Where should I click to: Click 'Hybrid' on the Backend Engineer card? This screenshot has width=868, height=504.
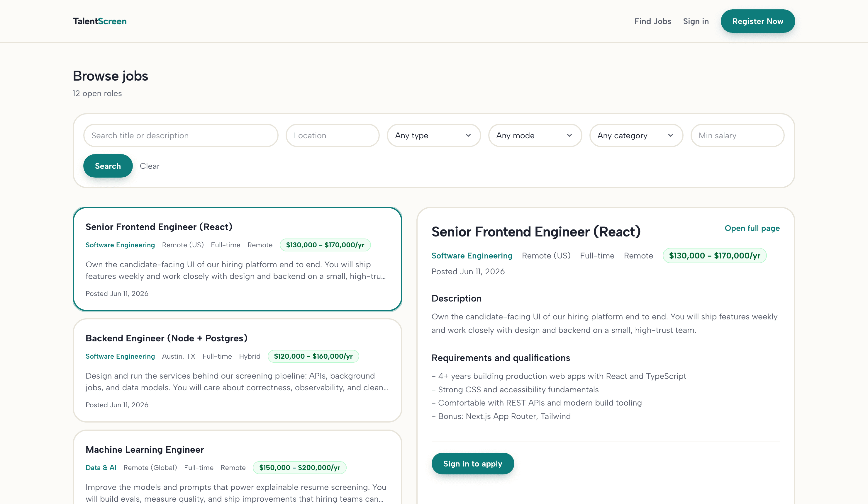click(x=250, y=356)
